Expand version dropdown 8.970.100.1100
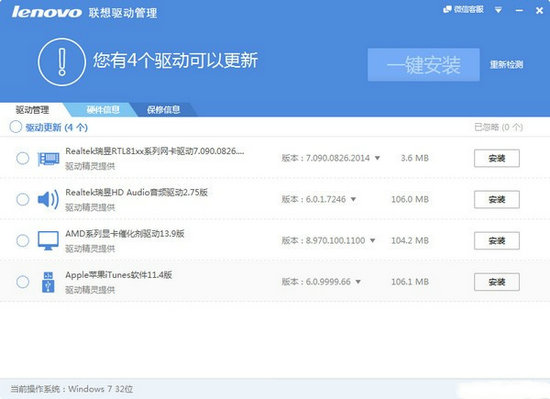550x399 pixels. [373, 241]
